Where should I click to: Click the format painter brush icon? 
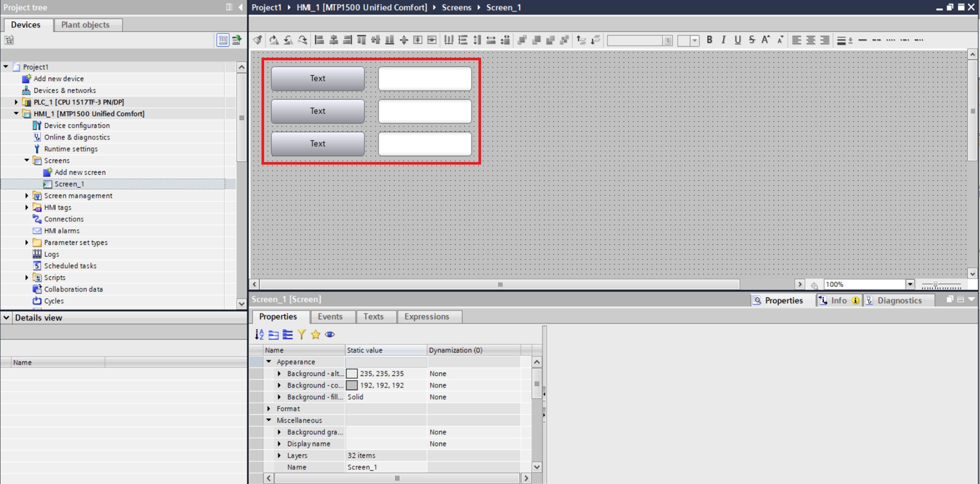257,40
